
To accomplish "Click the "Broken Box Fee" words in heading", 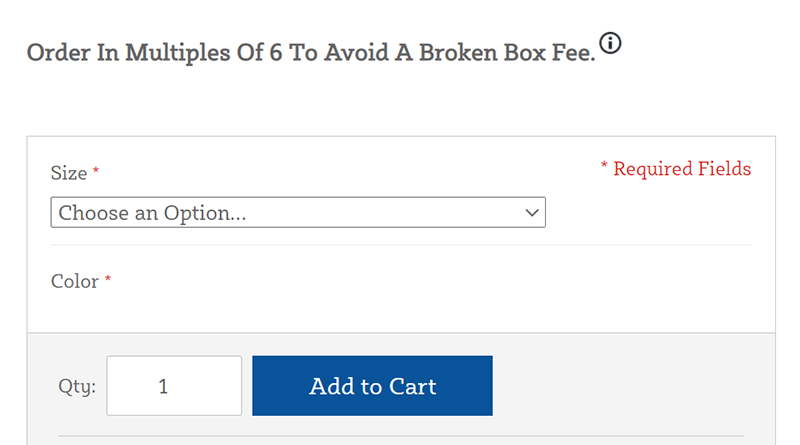I will [x=507, y=53].
